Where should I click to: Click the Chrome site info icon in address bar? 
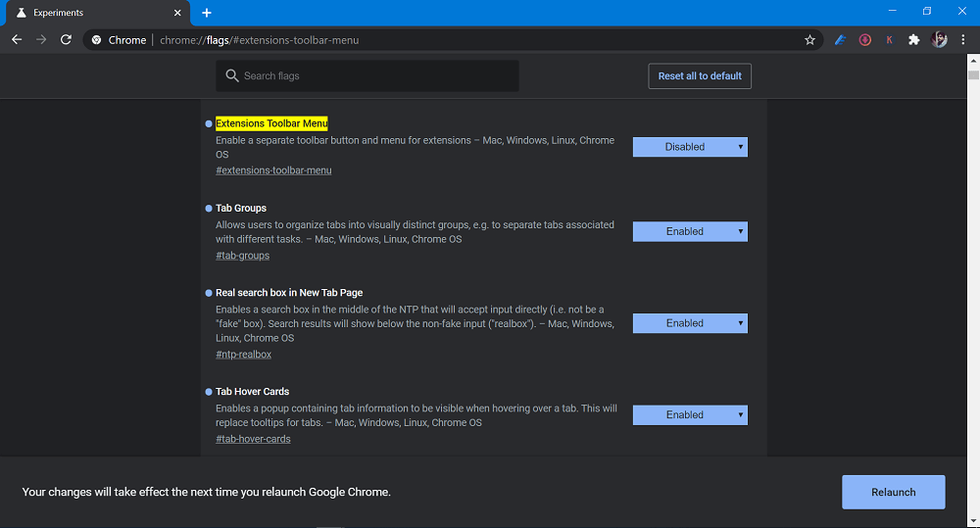[96, 40]
